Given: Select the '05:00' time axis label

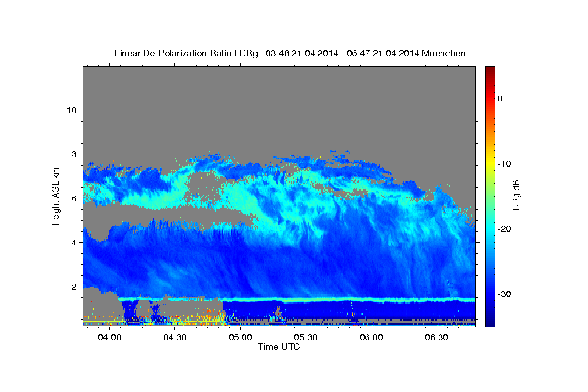Looking at the screenshot, I should [241, 338].
